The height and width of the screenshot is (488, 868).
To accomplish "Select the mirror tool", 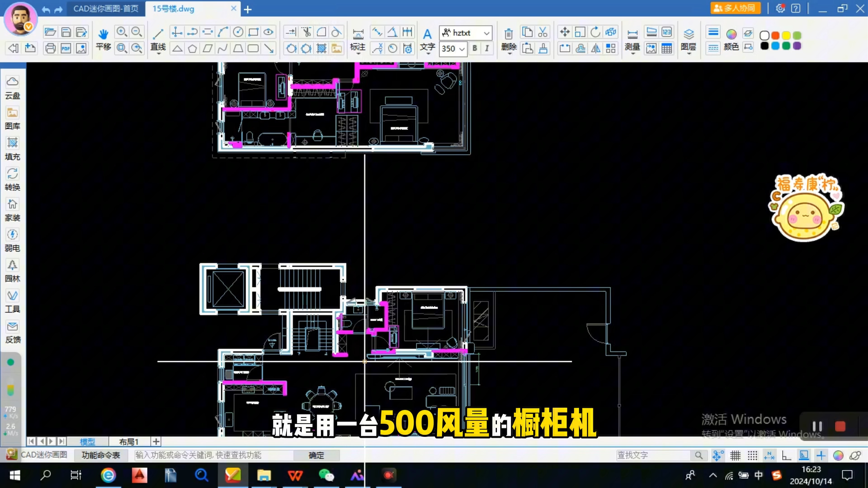I will [x=595, y=49].
